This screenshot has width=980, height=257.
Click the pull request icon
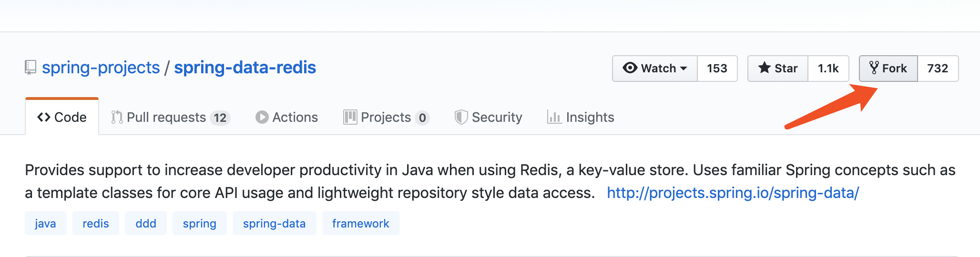coord(117,117)
